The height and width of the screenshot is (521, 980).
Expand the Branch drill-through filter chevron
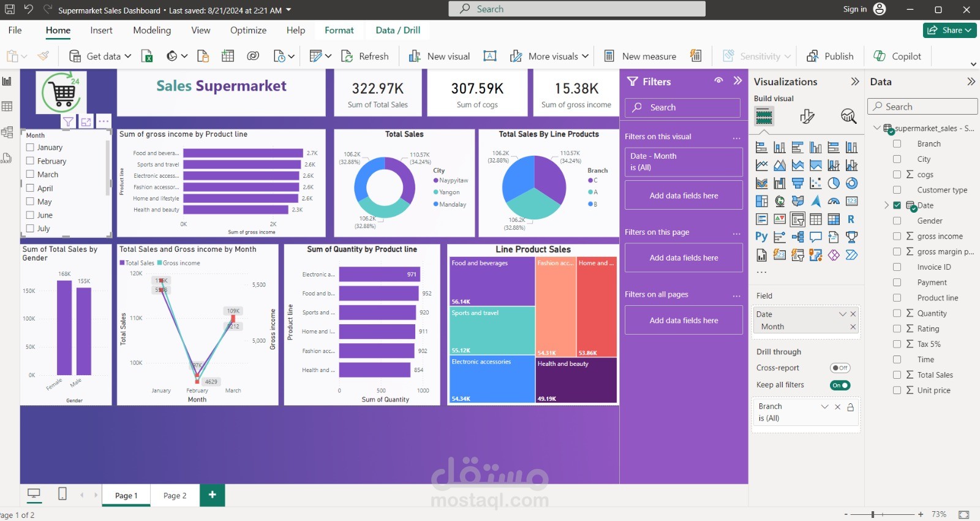coord(824,406)
